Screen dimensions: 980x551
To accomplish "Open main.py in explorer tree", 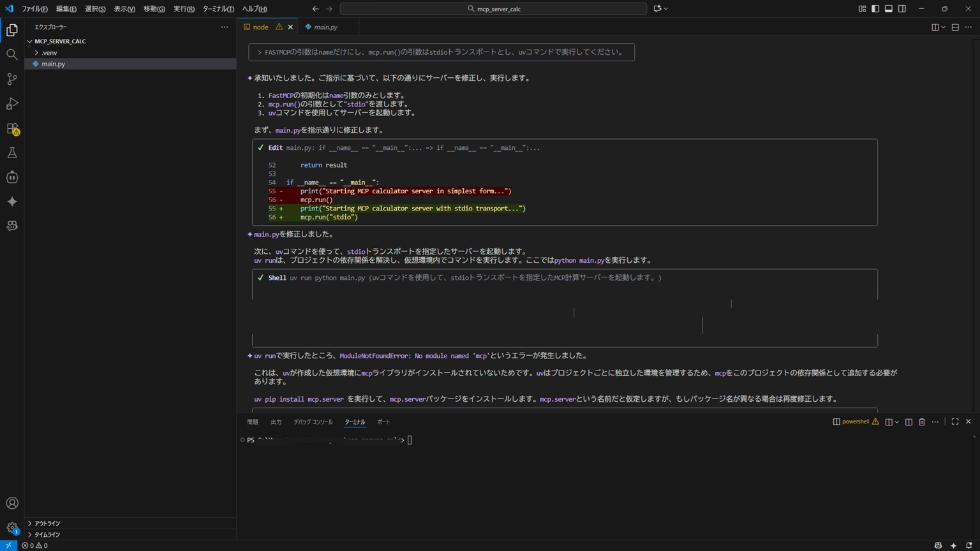I will tap(53, 64).
